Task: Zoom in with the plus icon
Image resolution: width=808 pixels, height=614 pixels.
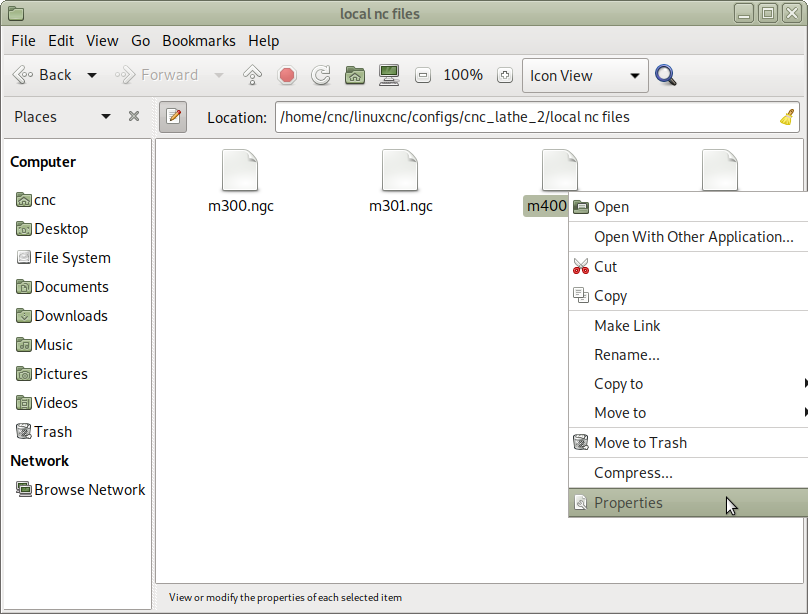Action: 504,75
